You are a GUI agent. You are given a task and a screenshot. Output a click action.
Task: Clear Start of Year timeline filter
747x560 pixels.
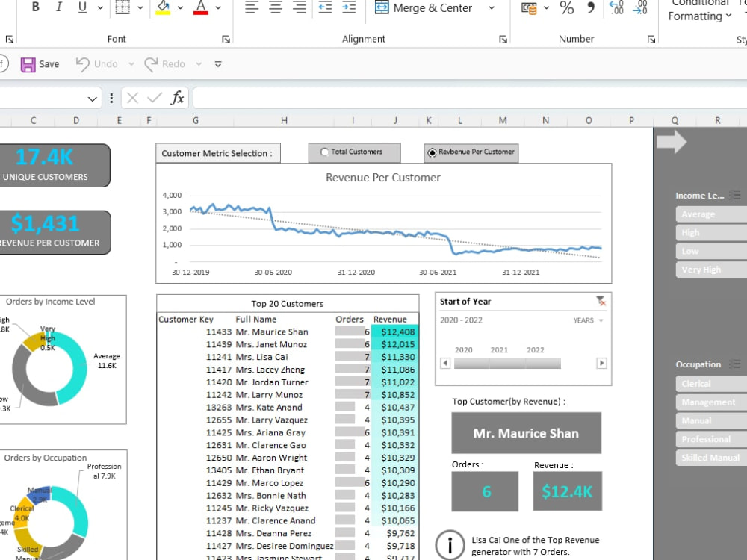pyautogui.click(x=601, y=301)
